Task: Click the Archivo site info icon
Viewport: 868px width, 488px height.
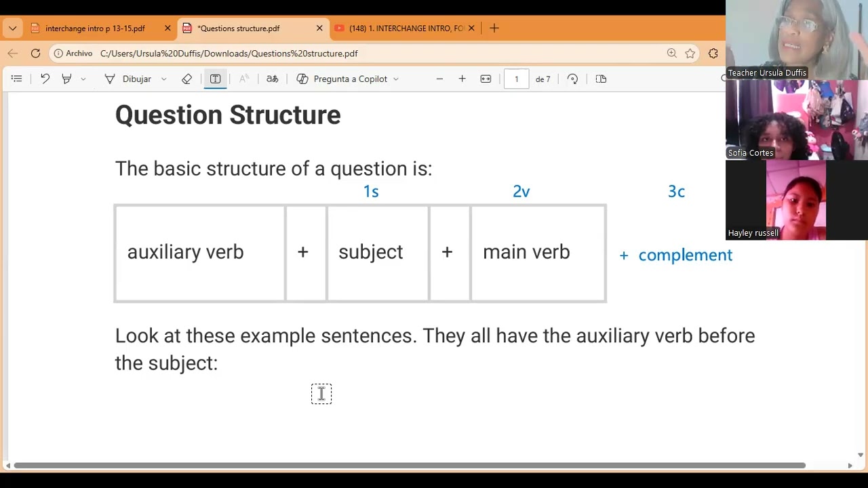Action: point(73,54)
